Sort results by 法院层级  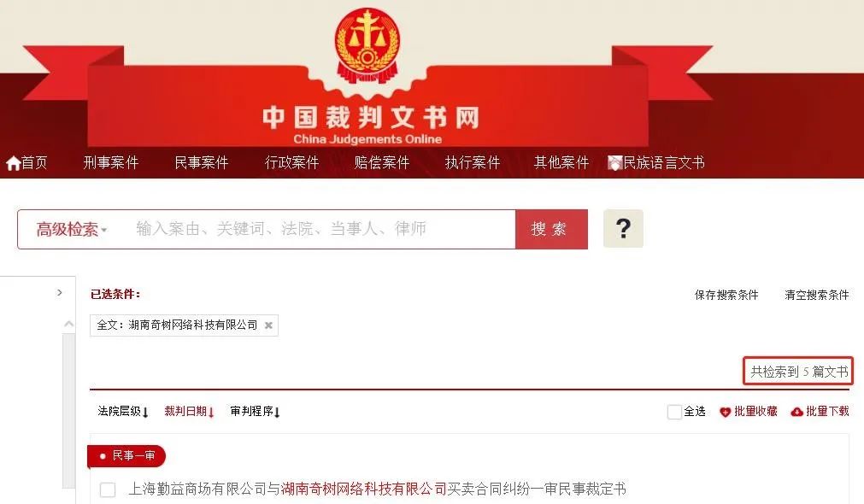pos(123,412)
